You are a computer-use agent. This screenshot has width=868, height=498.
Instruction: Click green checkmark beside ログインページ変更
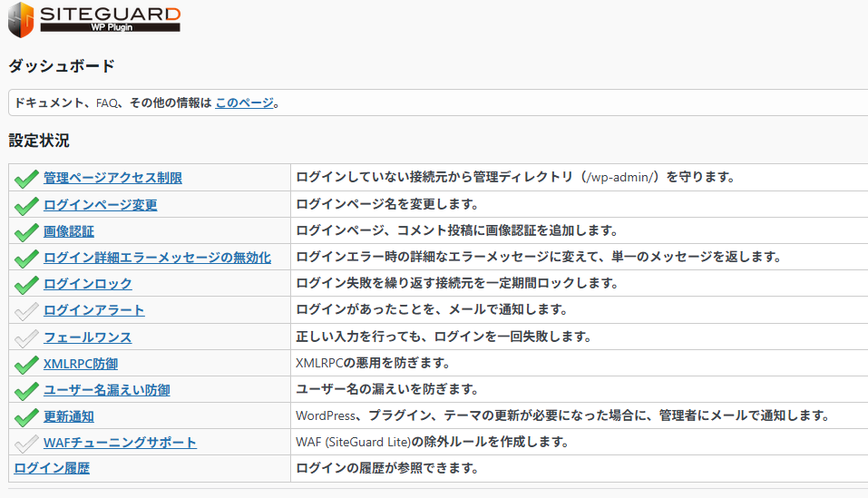point(26,205)
